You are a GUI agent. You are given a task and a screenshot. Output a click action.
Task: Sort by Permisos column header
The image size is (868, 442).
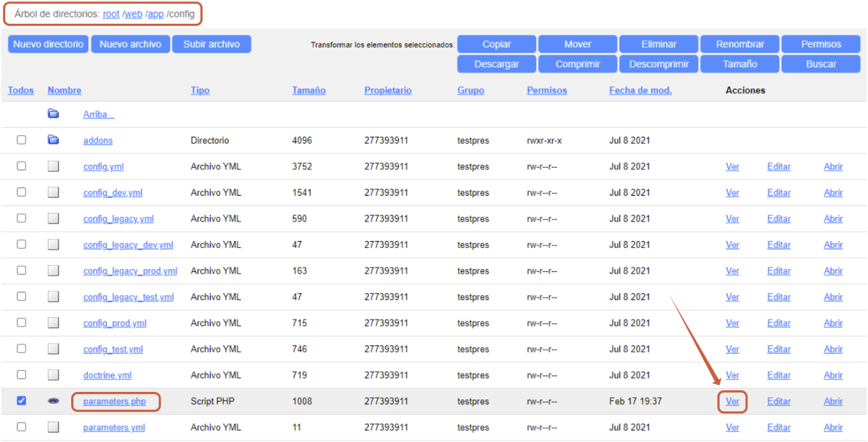(x=547, y=90)
